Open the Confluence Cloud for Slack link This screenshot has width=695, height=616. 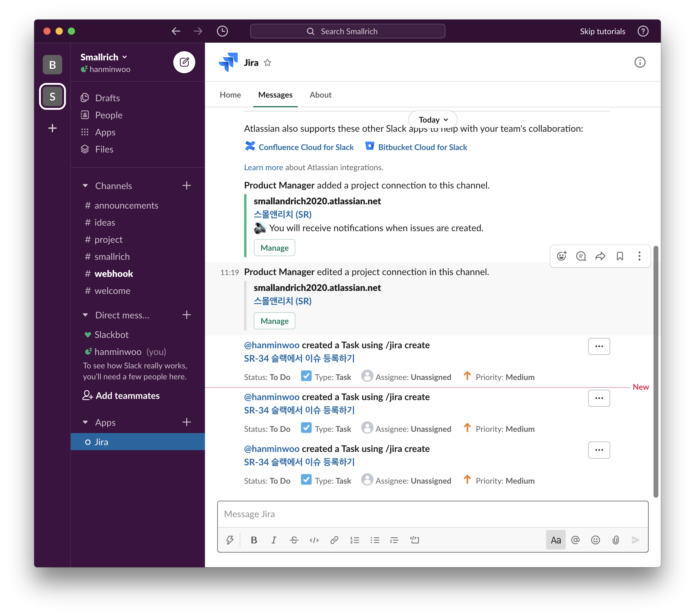coord(306,147)
